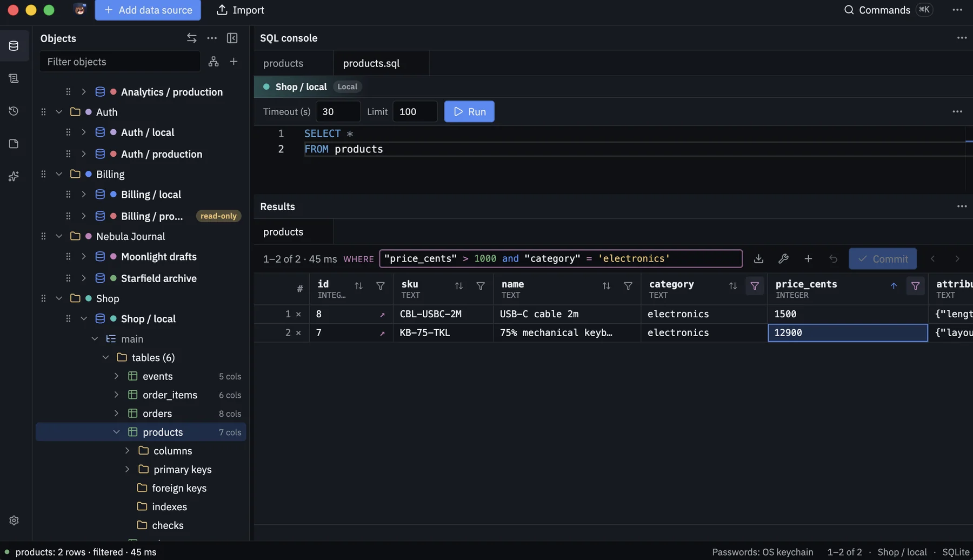
Task: Open schema diagram icon next to filter
Action: (214, 62)
